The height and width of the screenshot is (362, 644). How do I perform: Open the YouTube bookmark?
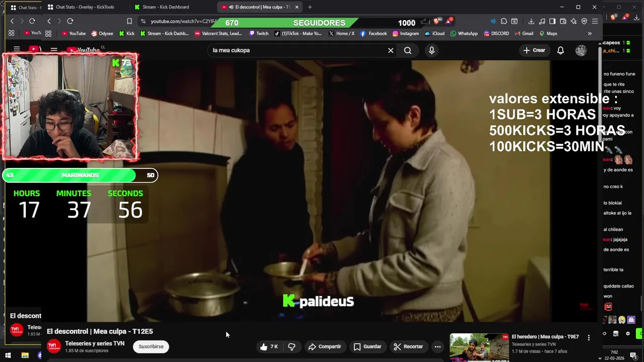coord(73,34)
